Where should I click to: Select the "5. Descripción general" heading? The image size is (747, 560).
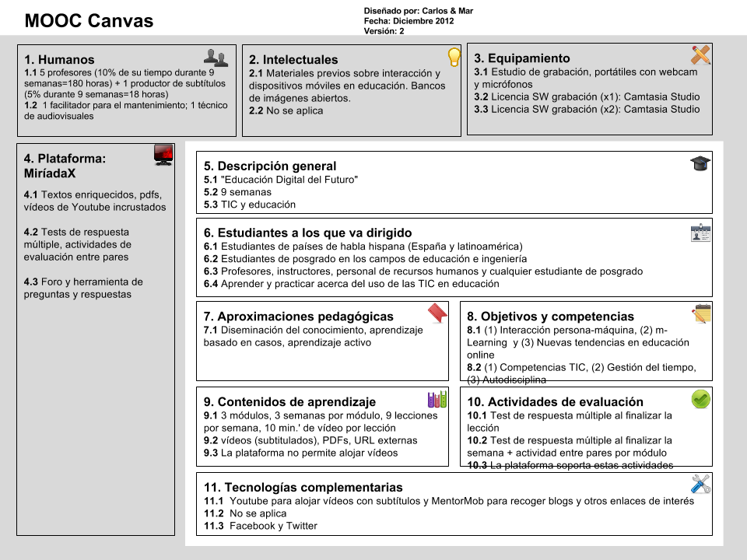(270, 166)
